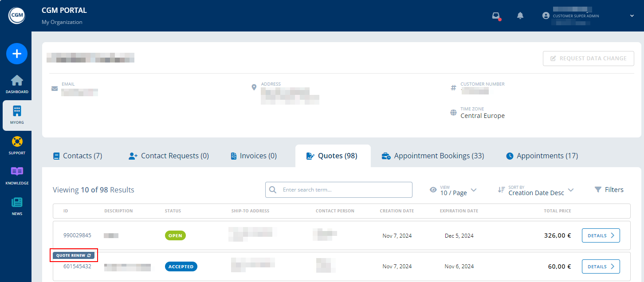Click the device monitor icon in the header
644x282 pixels.
click(x=496, y=14)
